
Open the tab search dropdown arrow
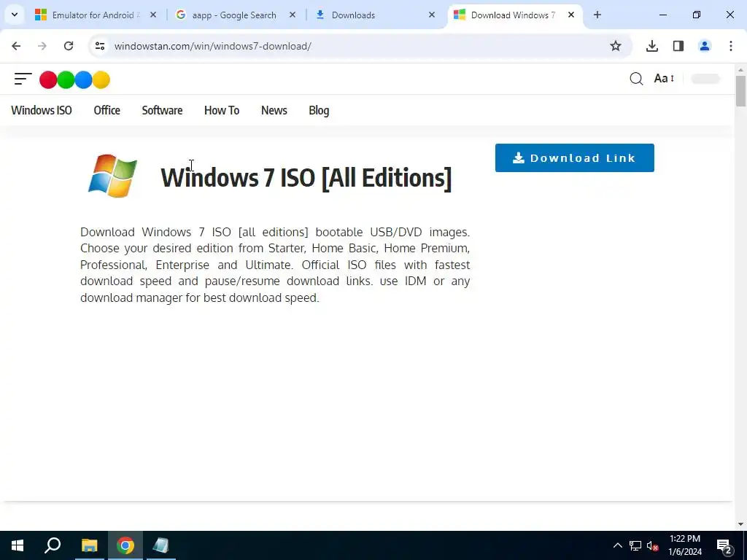[x=15, y=15]
